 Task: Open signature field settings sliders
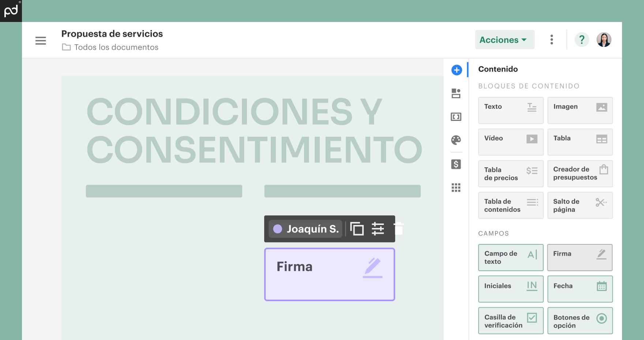click(378, 229)
